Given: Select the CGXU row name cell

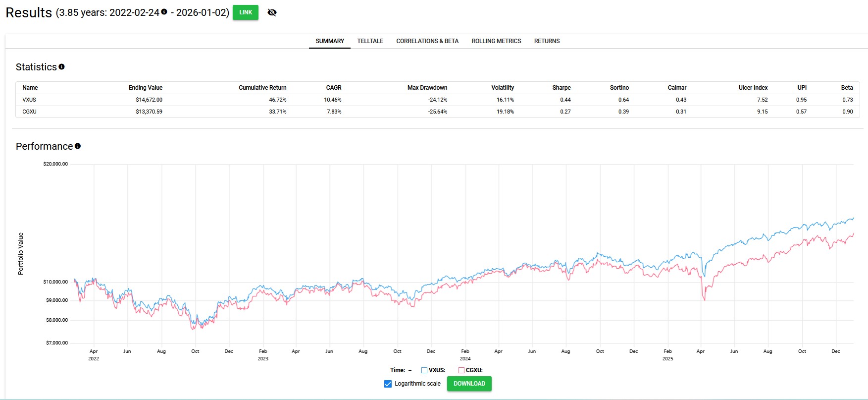Looking at the screenshot, I should coord(30,112).
